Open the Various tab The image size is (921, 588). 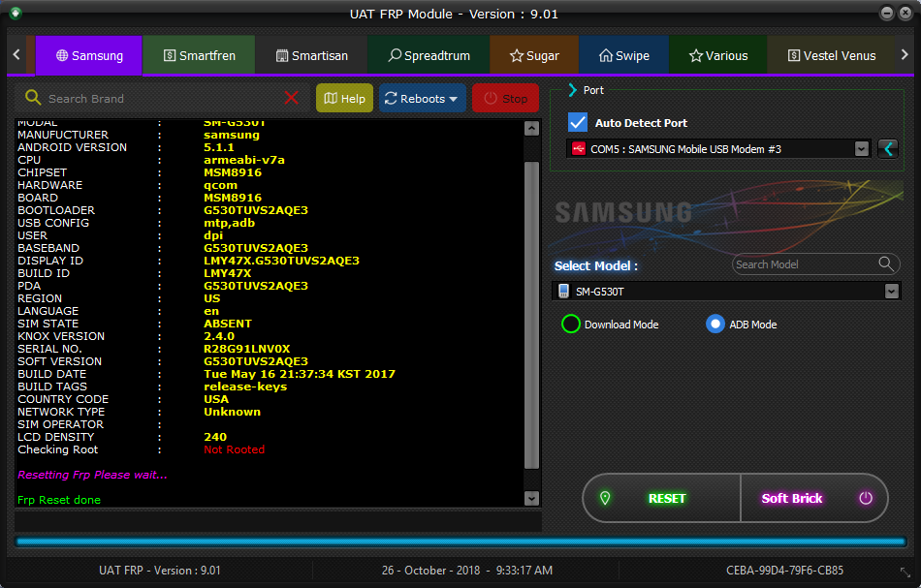click(718, 55)
